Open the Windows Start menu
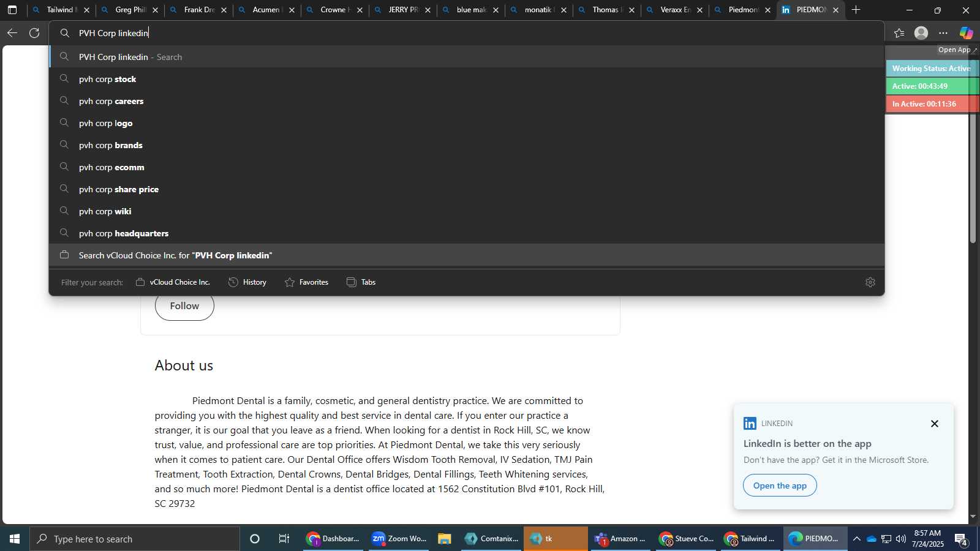 [15, 539]
